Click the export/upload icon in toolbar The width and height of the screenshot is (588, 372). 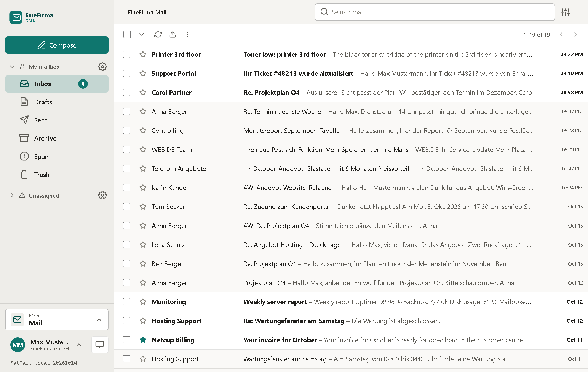click(x=173, y=34)
